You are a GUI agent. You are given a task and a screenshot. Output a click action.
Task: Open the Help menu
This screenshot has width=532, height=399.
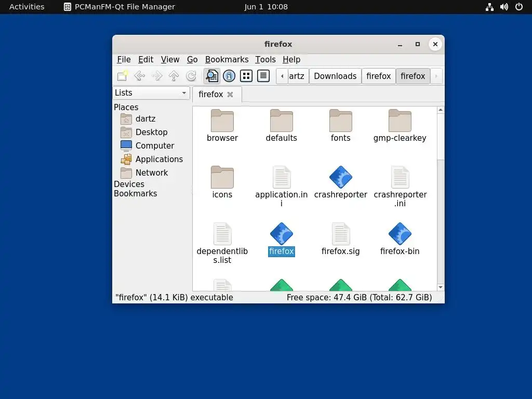pyautogui.click(x=291, y=59)
